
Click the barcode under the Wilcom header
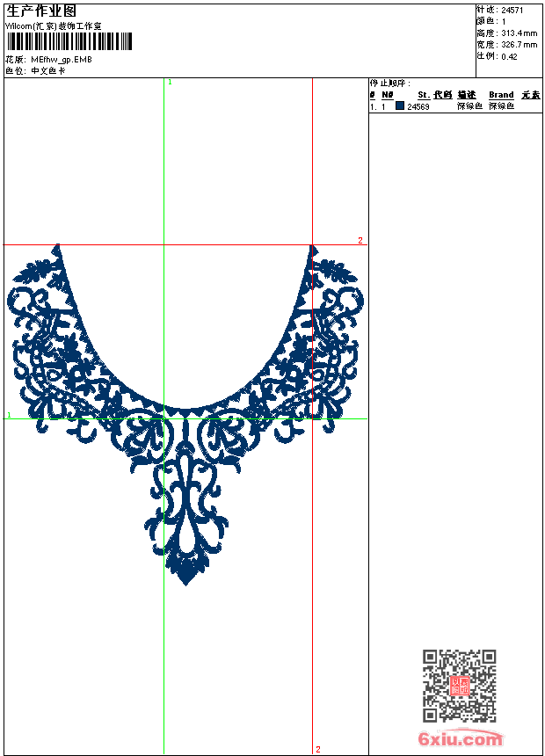pyautogui.click(x=69, y=41)
